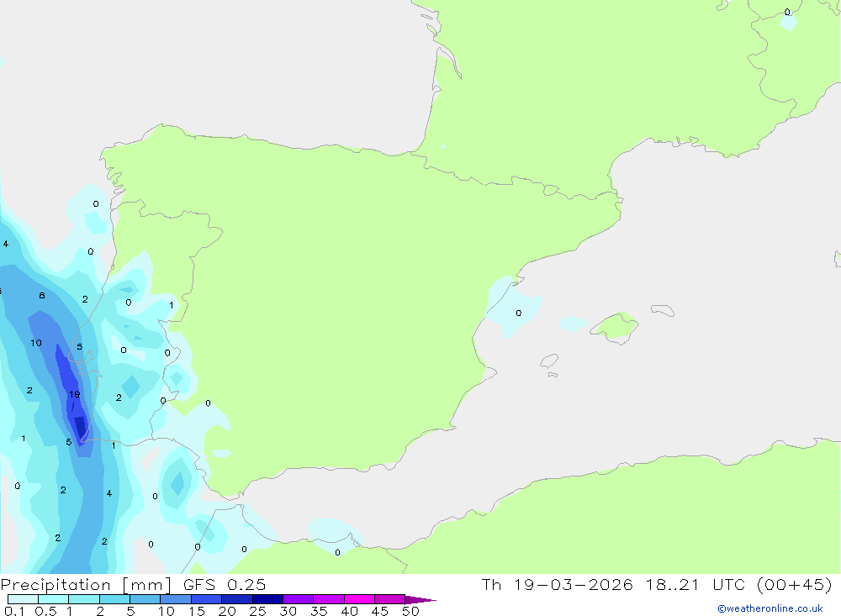
Task: Click the 35–40 mm purple legend swatch
Action: pos(328,599)
